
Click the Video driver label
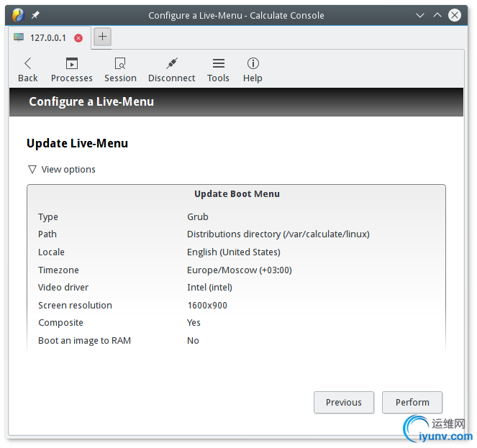(63, 288)
